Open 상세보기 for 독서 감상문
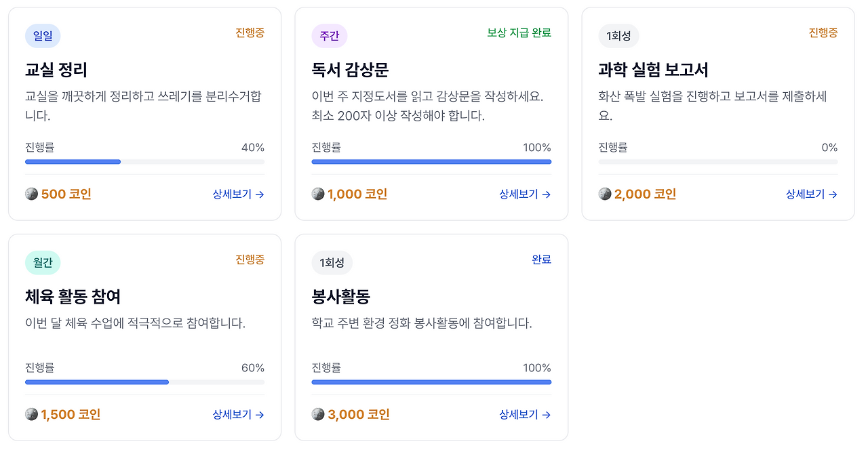Screen dimensions: 868x452 coord(525,194)
